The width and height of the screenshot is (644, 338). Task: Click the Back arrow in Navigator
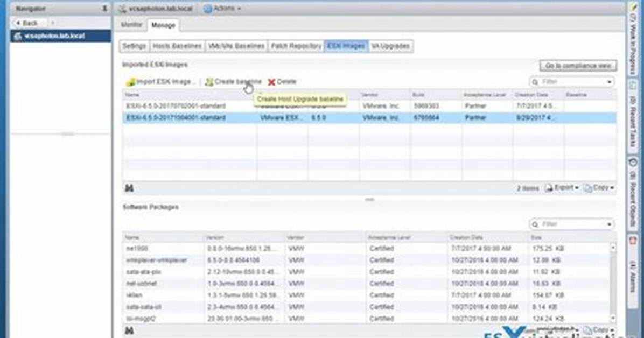18,23
